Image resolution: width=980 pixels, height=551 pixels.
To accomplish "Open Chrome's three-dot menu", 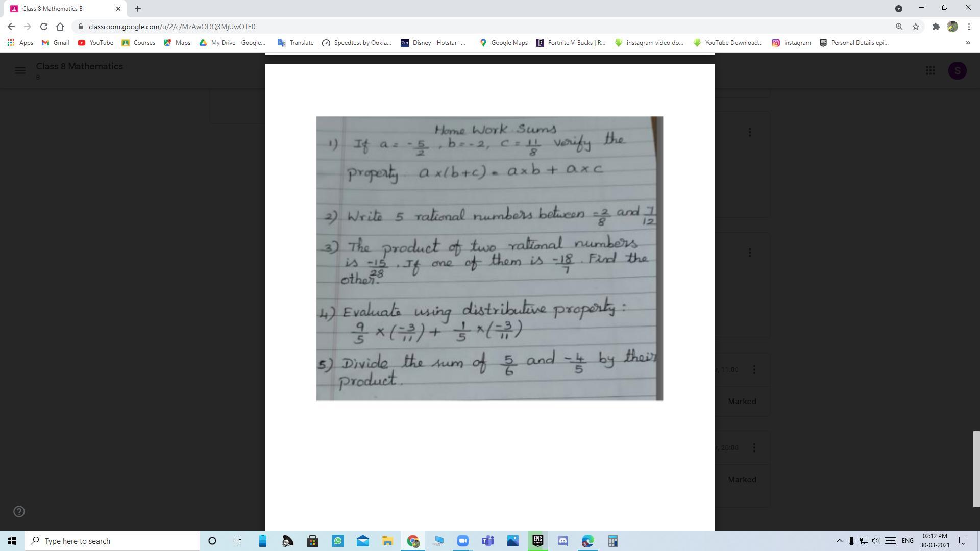I will point(969,27).
